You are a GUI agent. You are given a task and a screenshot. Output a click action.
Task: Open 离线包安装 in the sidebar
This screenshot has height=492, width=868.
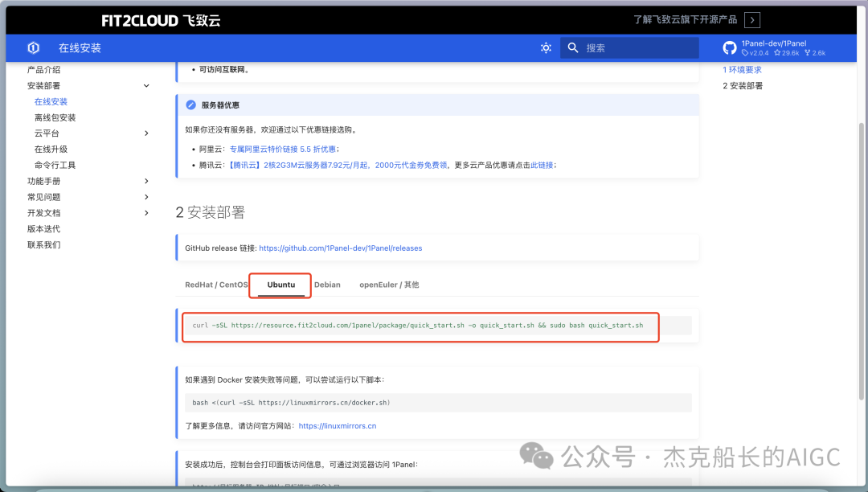pyautogui.click(x=55, y=118)
